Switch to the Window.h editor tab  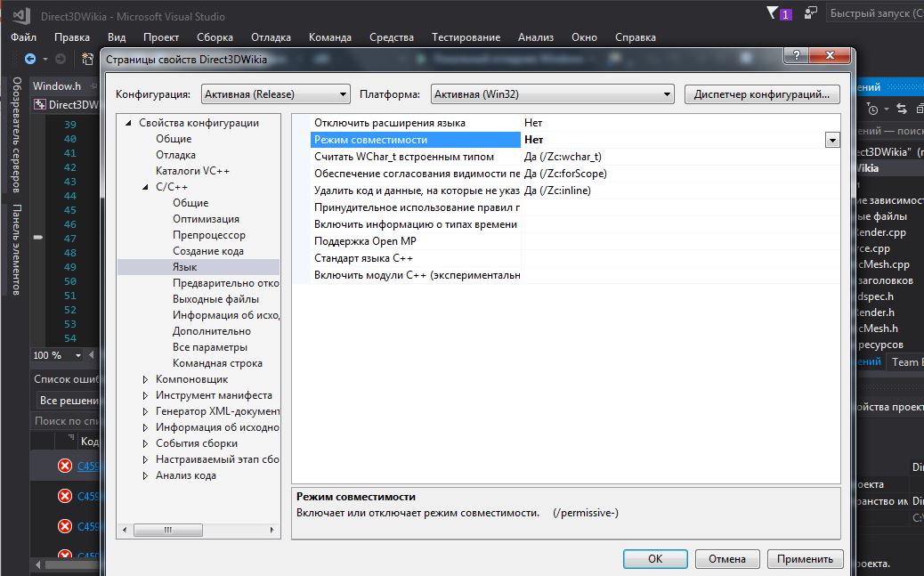(x=57, y=86)
